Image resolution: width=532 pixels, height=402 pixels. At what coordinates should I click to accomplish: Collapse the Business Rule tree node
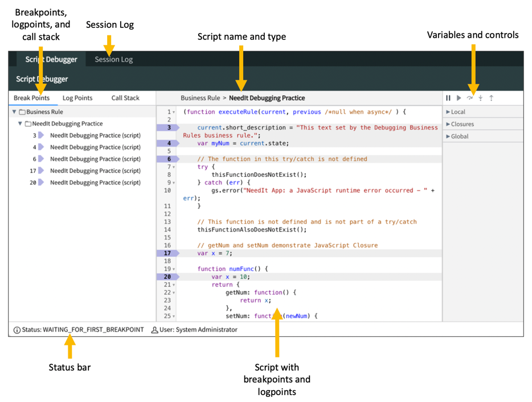tap(14, 112)
